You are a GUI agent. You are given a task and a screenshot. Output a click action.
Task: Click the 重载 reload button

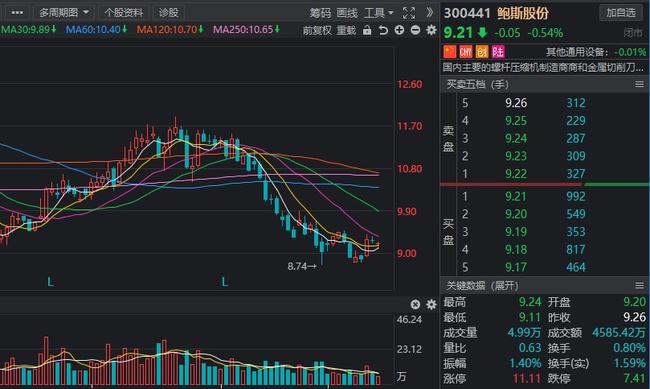(346, 30)
